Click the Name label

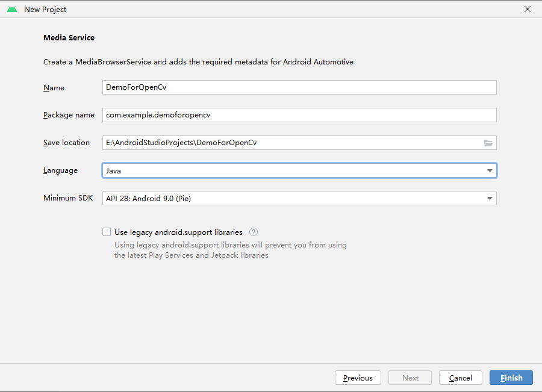(54, 88)
